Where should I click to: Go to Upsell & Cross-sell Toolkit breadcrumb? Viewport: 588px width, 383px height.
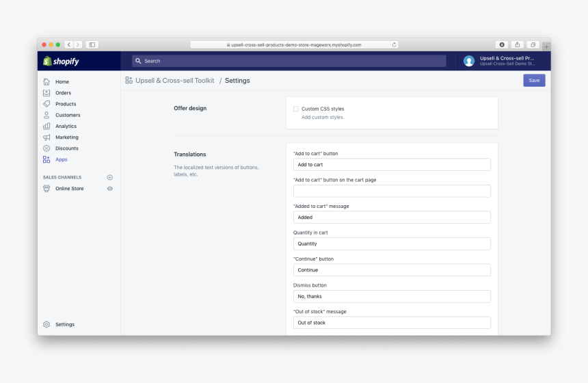[174, 81]
